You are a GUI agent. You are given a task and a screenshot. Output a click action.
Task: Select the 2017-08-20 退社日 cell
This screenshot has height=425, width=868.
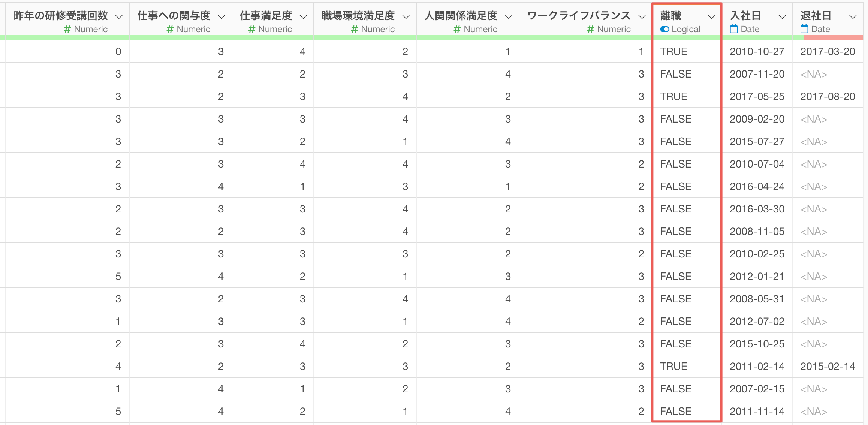(828, 96)
